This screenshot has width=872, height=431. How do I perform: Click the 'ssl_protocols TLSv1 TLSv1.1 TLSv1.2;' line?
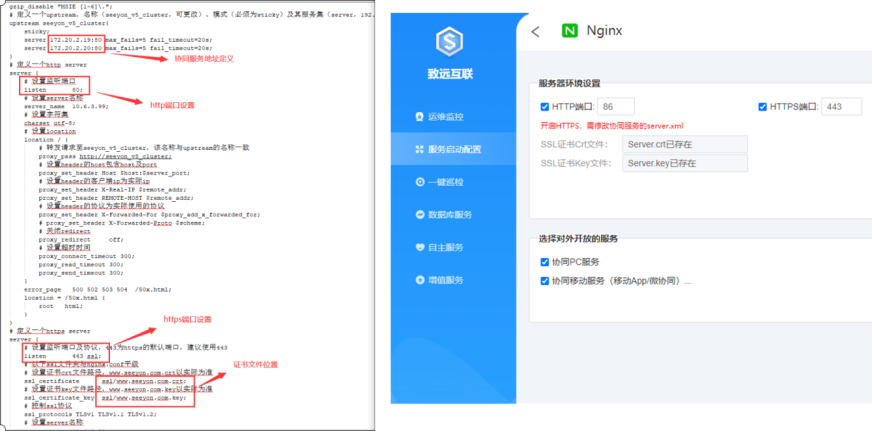point(91,414)
